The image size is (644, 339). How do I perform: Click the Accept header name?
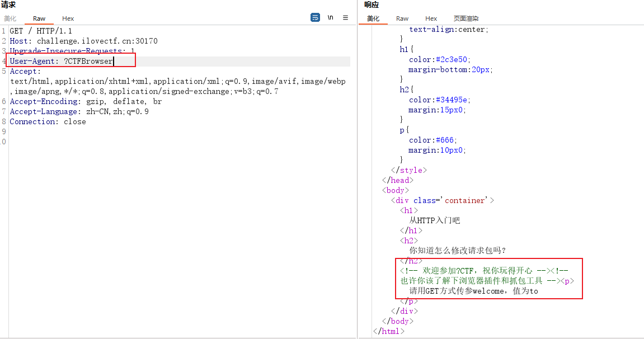pyautogui.click(x=25, y=72)
